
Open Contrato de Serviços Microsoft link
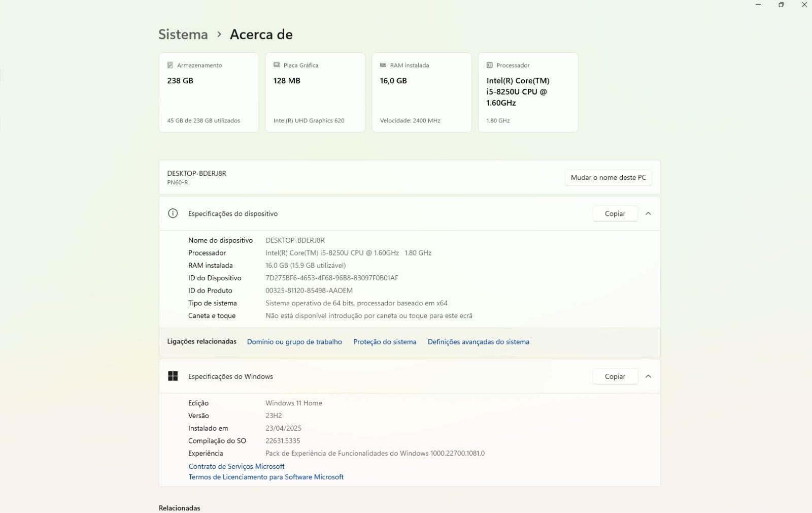236,466
